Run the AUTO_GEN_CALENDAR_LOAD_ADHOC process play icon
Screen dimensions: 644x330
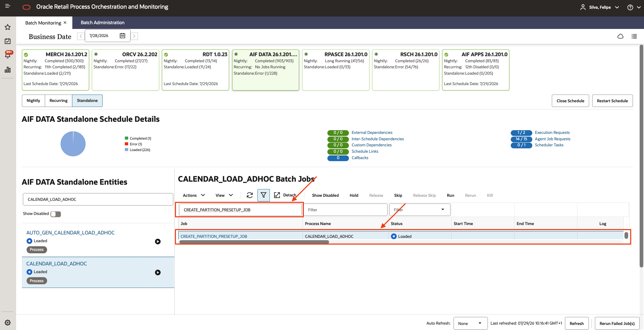(x=158, y=242)
